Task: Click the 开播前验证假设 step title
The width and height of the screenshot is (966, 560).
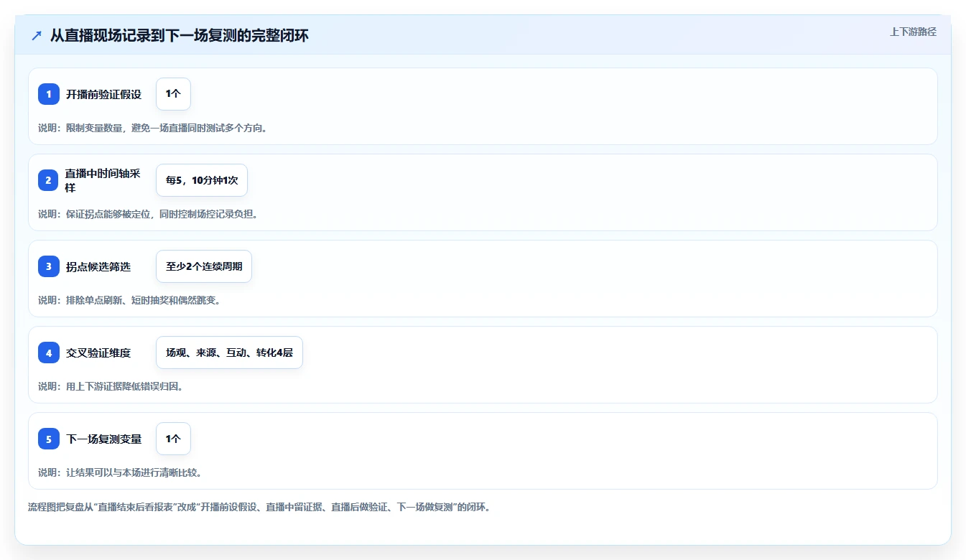Action: pyautogui.click(x=104, y=94)
